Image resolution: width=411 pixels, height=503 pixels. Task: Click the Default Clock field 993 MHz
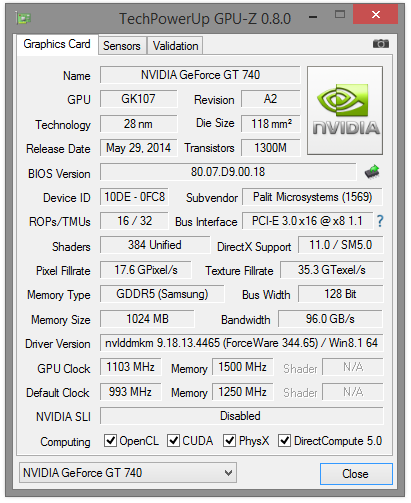coord(131,392)
